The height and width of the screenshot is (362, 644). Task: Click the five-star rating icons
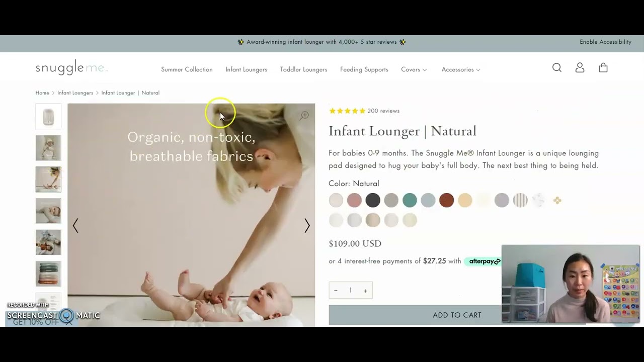coord(347,111)
